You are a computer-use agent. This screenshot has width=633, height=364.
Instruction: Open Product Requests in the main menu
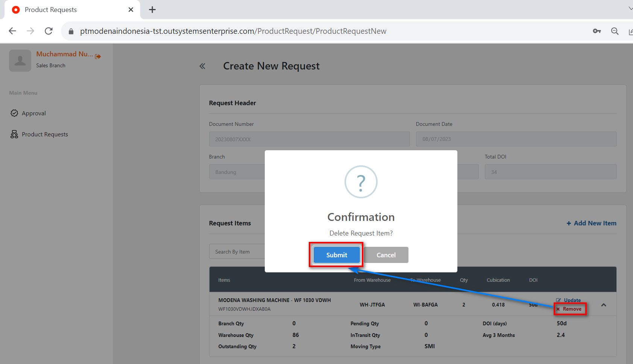[45, 134]
